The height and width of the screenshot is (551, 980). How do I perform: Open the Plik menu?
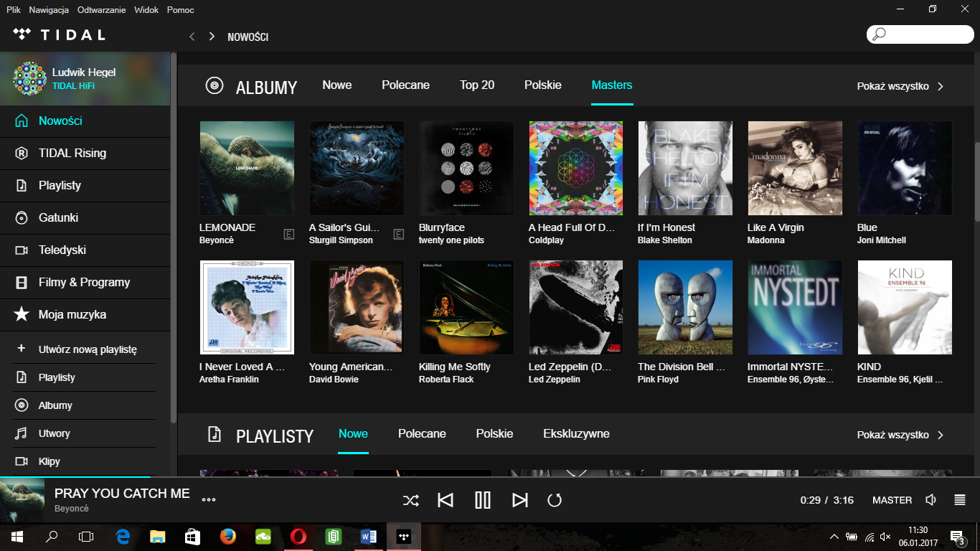(x=14, y=10)
